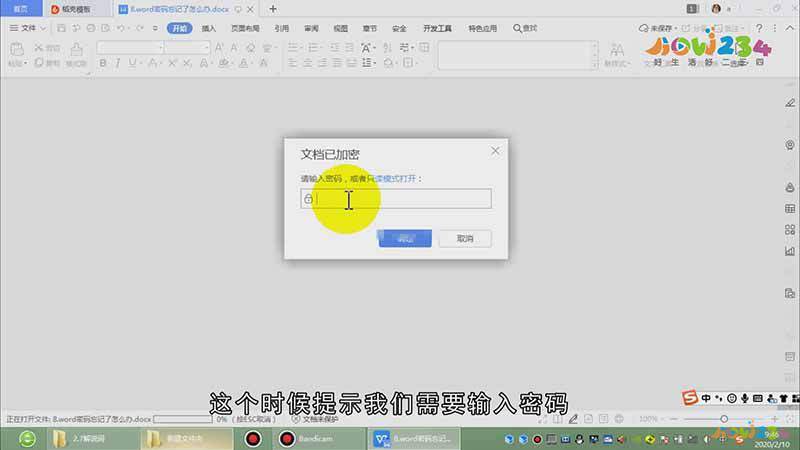
Task: Open the 文件 file menu
Action: 28,28
